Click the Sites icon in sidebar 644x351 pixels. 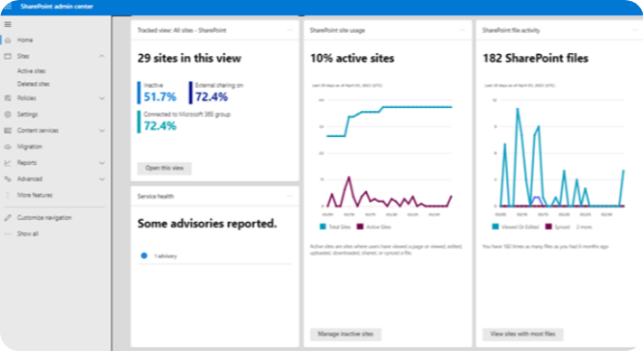click(8, 56)
